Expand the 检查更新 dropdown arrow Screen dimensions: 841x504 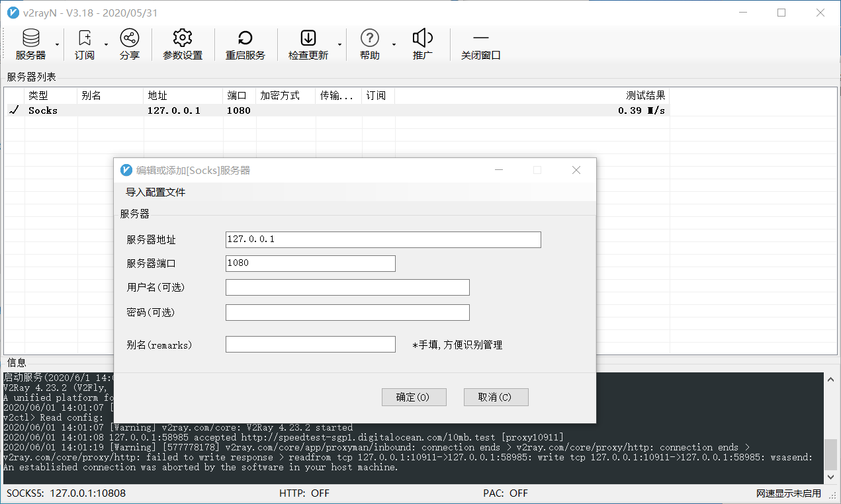pyautogui.click(x=340, y=45)
